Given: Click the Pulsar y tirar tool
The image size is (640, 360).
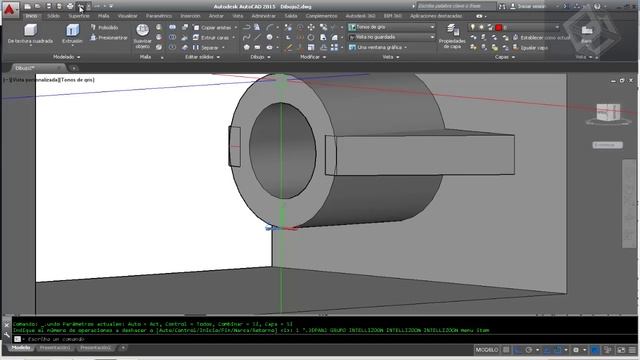Looking at the screenshot, I should tap(109, 38).
